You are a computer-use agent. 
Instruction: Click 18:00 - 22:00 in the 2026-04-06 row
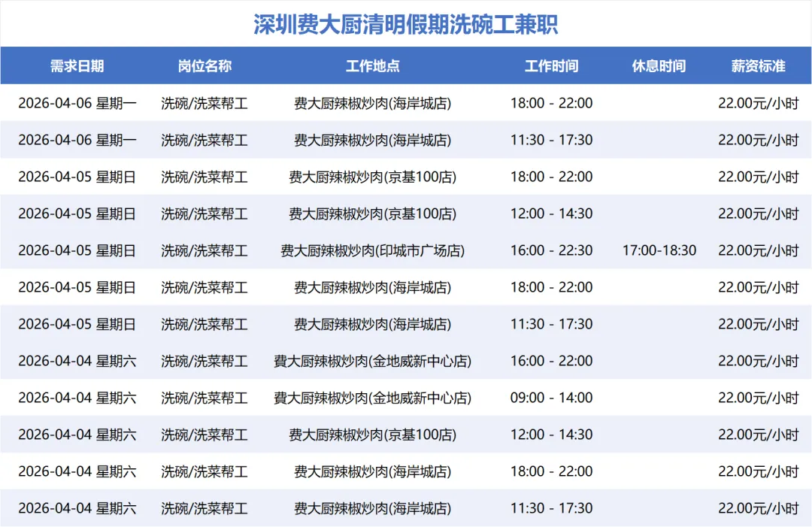pyautogui.click(x=552, y=103)
